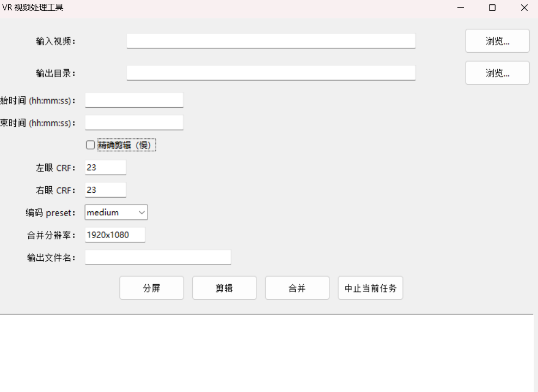The height and width of the screenshot is (392, 538).
Task: Select the 合并分辨率 field showing 1920x1080
Action: point(115,235)
